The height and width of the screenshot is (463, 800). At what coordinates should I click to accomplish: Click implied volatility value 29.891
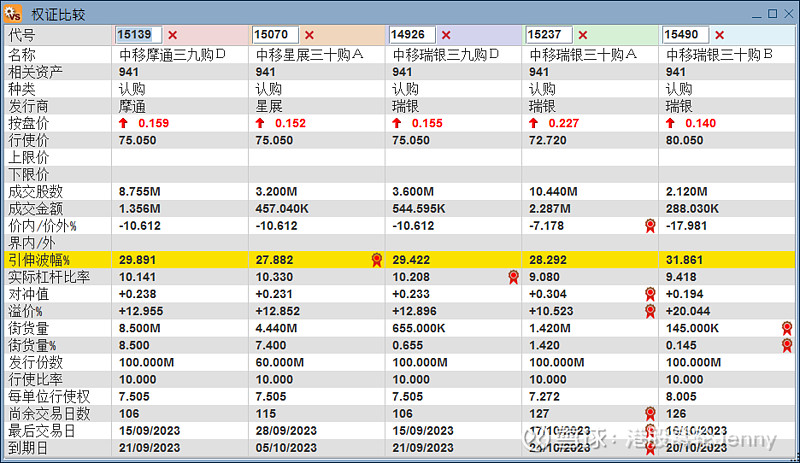(x=137, y=260)
